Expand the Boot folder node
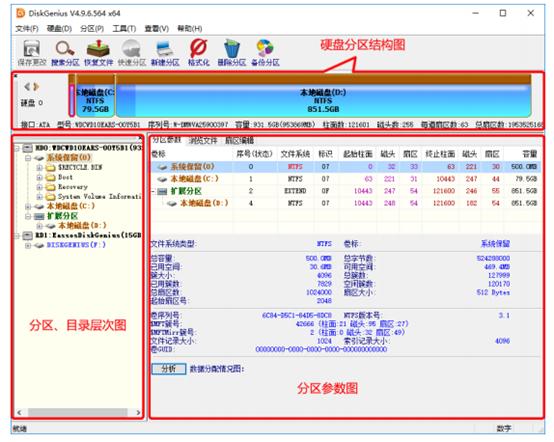 coord(40,177)
